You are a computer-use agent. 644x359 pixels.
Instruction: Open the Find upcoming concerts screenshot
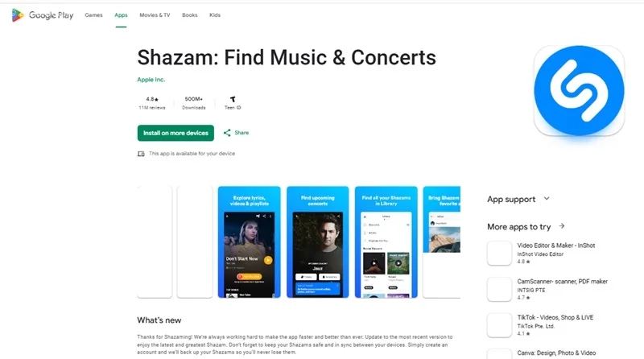318,241
